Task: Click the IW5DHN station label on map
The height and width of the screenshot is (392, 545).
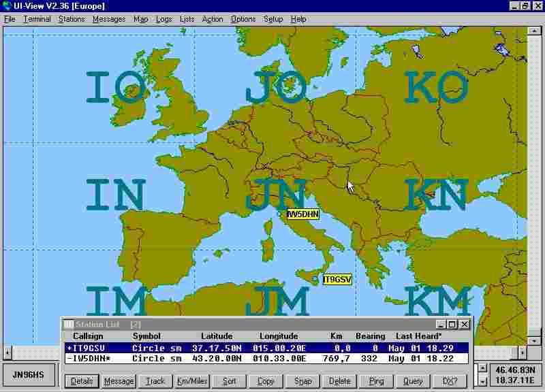Action: tap(303, 214)
